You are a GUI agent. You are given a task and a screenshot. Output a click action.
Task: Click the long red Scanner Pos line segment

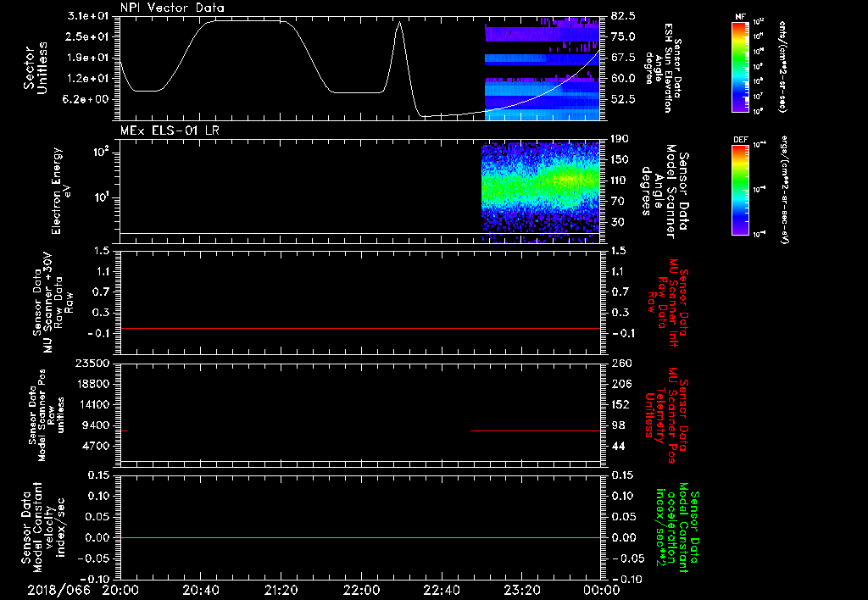coord(536,431)
